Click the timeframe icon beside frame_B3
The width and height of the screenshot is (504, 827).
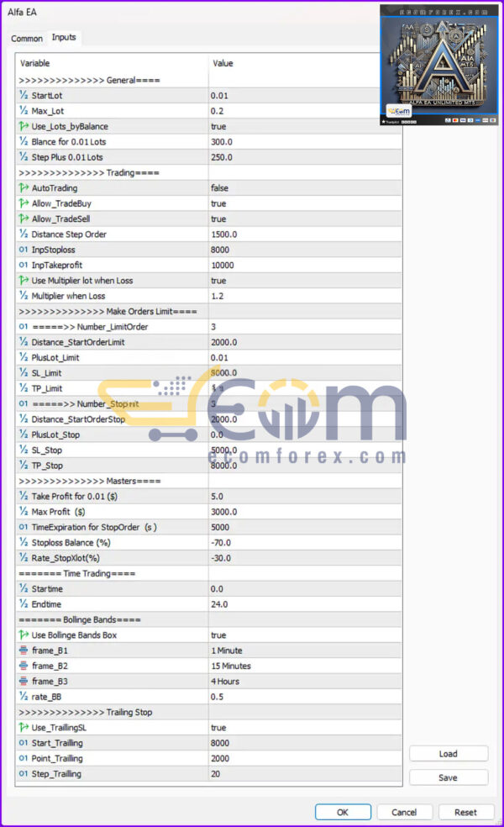click(24, 681)
